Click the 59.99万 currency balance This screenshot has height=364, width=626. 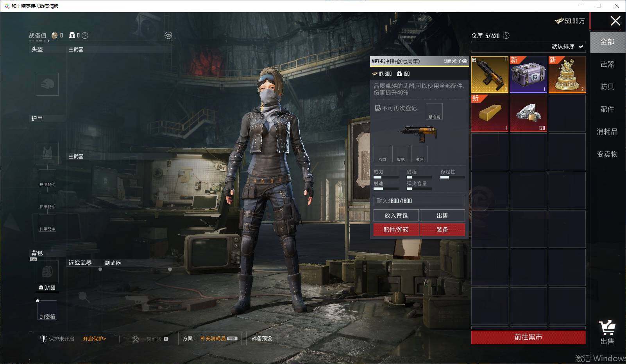pyautogui.click(x=570, y=21)
